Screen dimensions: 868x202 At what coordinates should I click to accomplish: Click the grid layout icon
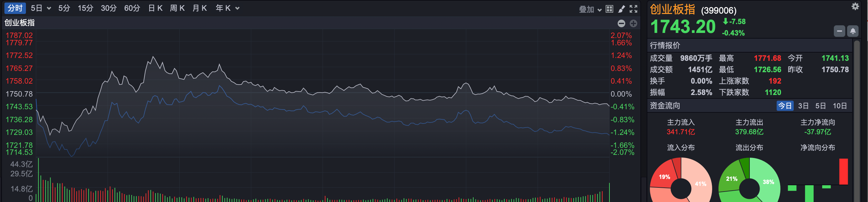coord(609,9)
